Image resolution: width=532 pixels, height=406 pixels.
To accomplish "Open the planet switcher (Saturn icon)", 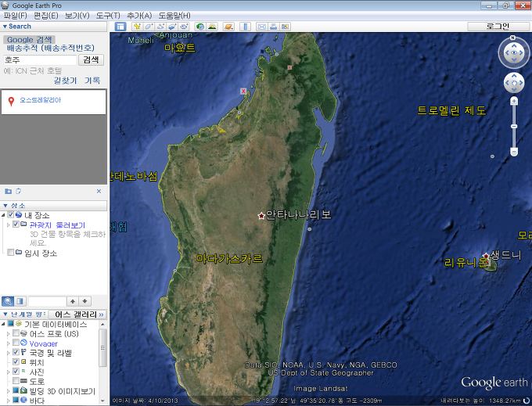I will click(x=228, y=27).
